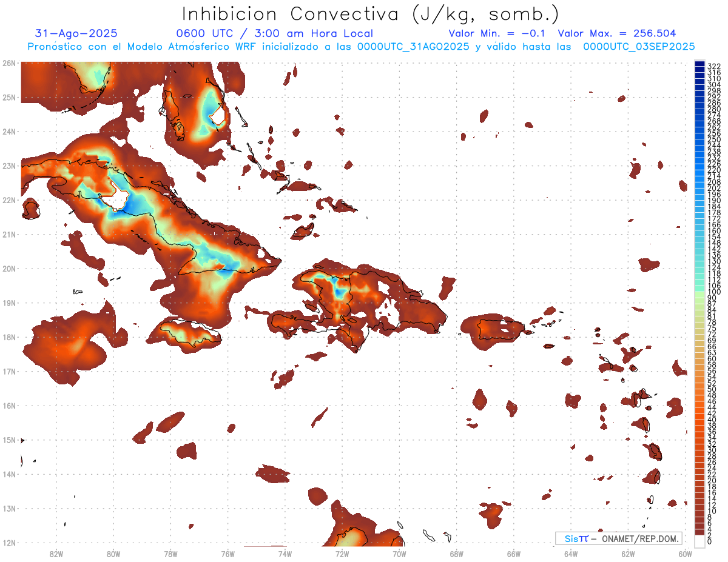Click the '74W' longitude label
This screenshot has height=562, width=728.
click(285, 553)
